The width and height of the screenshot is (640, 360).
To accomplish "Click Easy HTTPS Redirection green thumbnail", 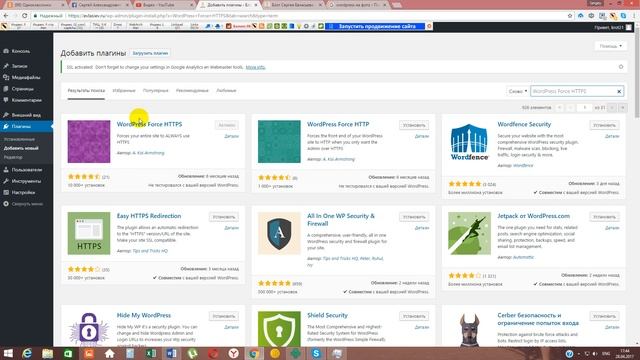I will [x=89, y=233].
